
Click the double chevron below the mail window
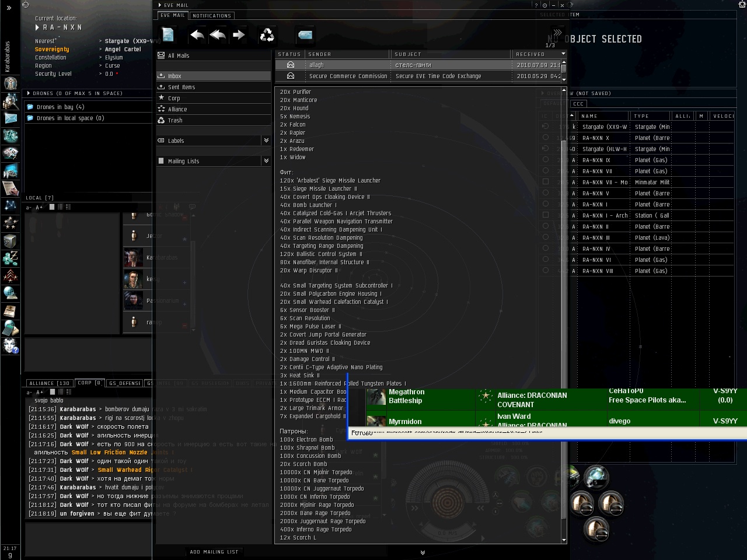(x=423, y=552)
